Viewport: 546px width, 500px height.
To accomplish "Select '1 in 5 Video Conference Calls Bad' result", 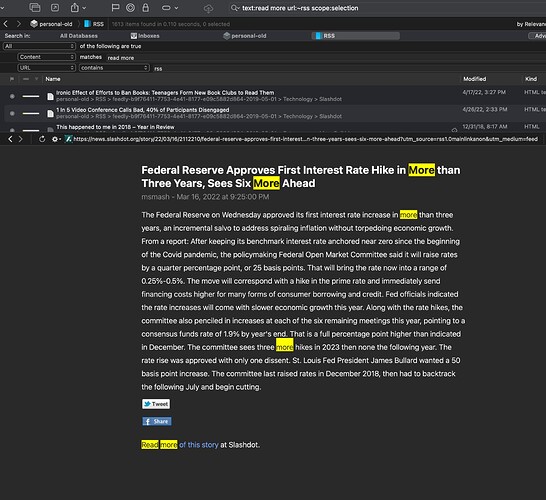I will point(143,110).
